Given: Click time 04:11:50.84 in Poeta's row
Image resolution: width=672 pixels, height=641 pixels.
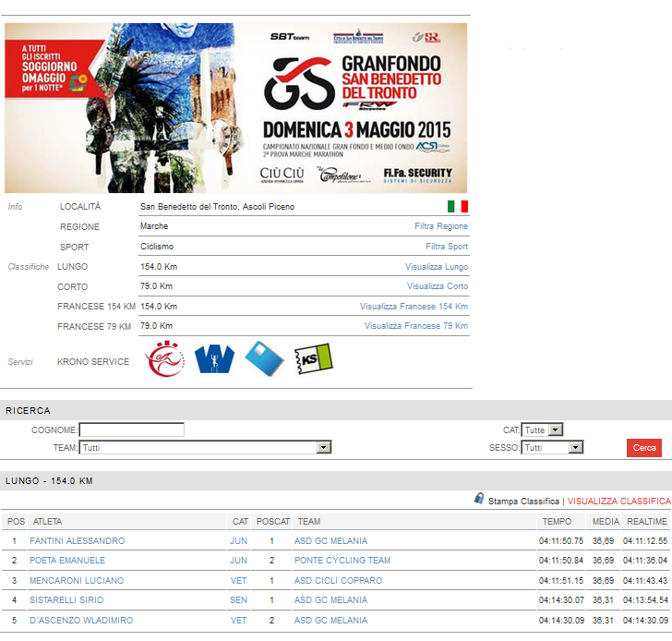Looking at the screenshot, I should pos(561,561).
